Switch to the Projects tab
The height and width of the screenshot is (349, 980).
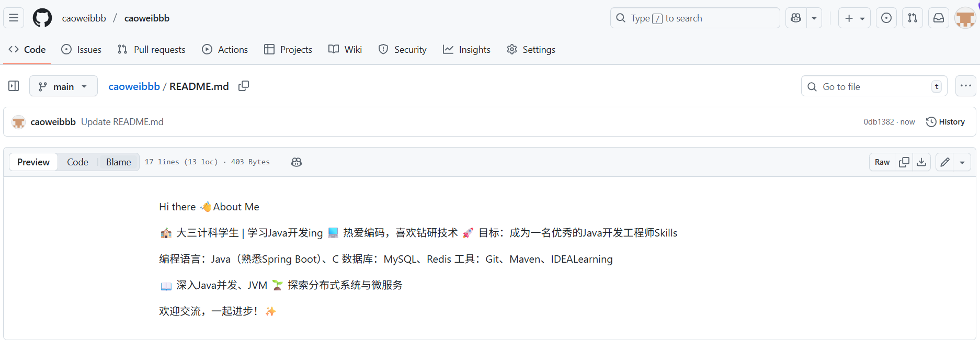click(x=288, y=49)
